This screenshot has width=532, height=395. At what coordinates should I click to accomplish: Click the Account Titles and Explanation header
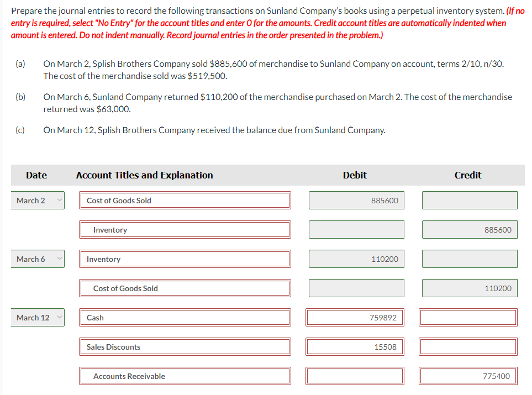click(x=145, y=175)
